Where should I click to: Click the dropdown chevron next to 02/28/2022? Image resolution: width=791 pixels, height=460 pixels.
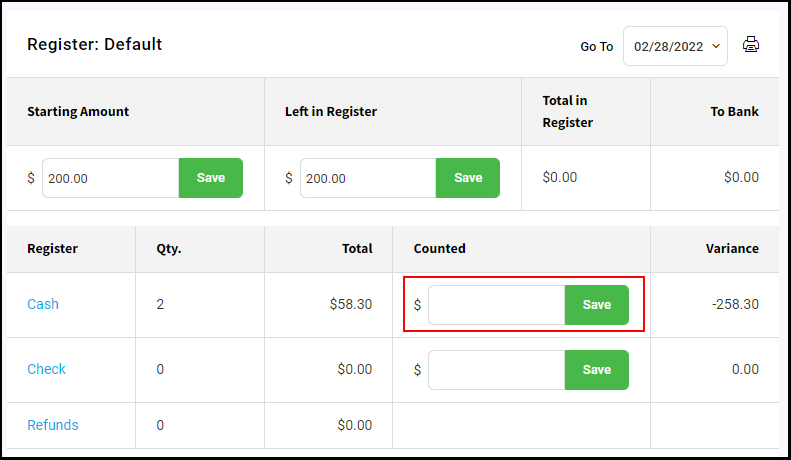pos(716,46)
